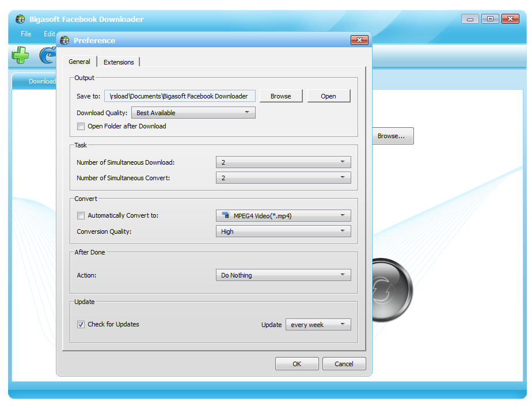
Task: Open the File menu
Action: pyautogui.click(x=25, y=34)
